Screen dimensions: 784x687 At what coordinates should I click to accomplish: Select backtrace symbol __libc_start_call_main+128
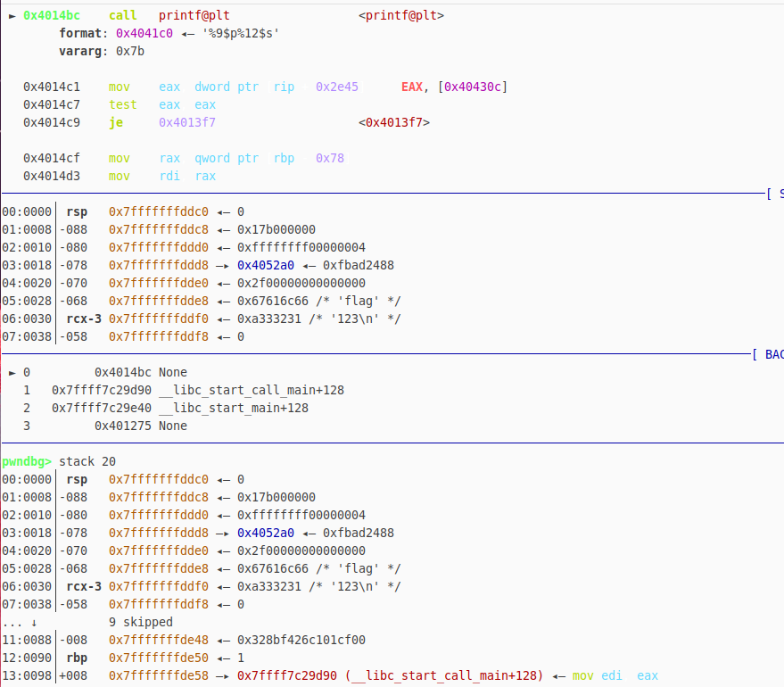coord(252,391)
